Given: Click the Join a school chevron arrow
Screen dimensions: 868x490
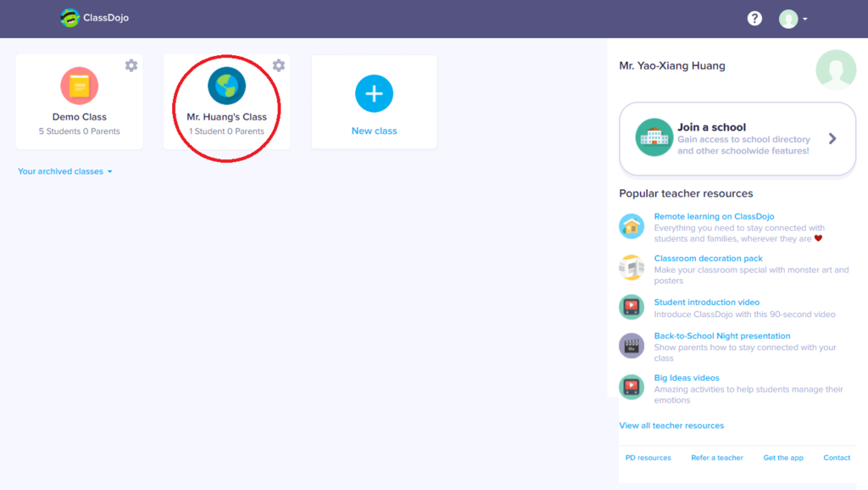Looking at the screenshot, I should coord(832,138).
